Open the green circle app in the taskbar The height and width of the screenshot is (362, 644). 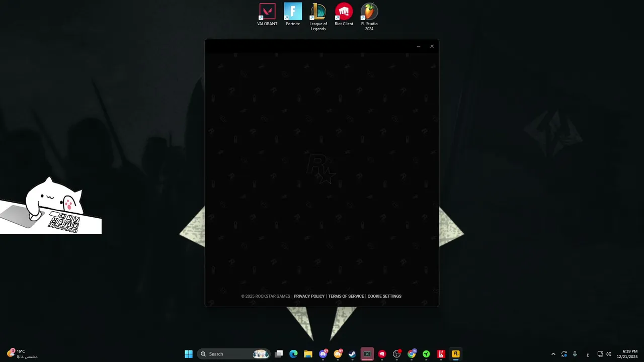point(426,354)
